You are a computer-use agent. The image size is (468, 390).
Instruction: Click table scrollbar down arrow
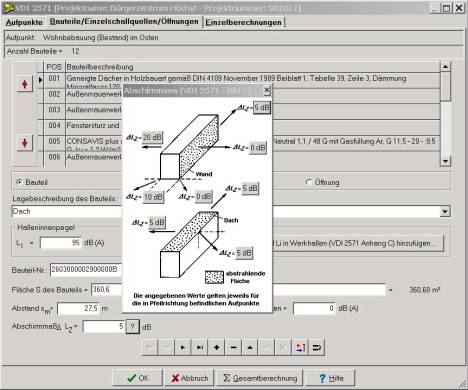[x=445, y=161]
